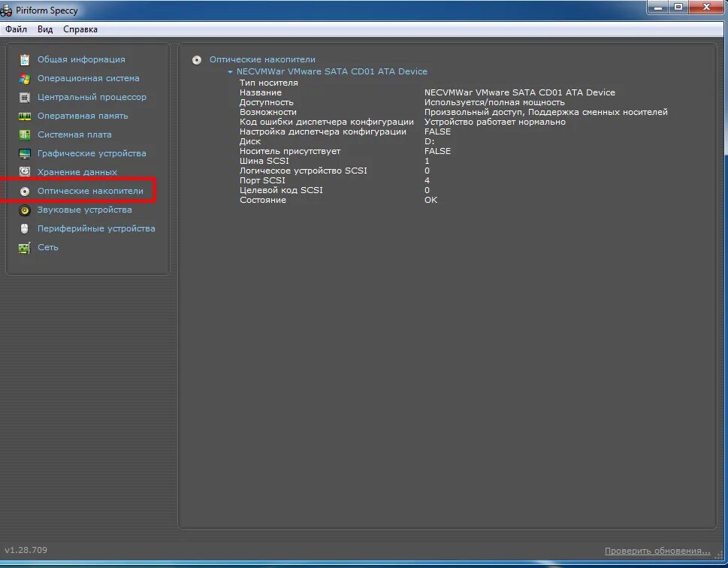Click Целевой код SCSI label
The image size is (728, 568).
[x=281, y=190]
